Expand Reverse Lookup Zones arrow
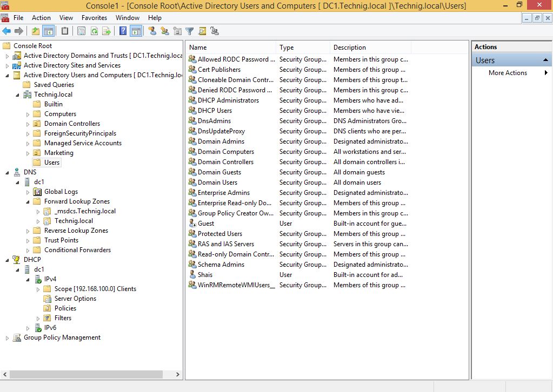Screen dimensions: 553x392 coord(28,231)
